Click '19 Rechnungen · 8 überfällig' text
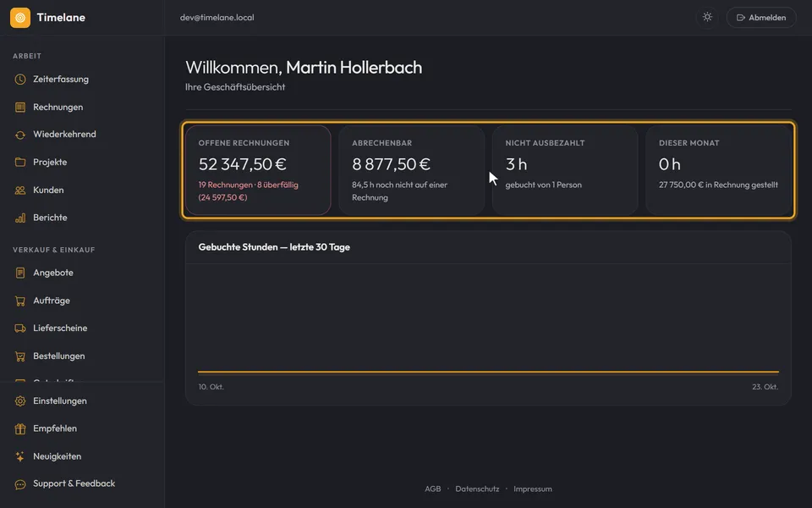The image size is (812, 508). point(249,185)
